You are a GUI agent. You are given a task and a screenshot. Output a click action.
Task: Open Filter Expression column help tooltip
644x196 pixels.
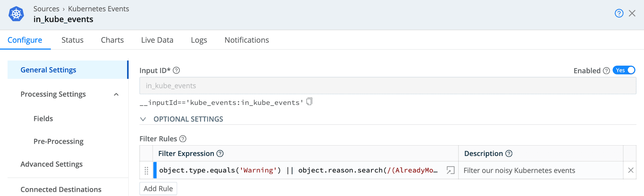pos(220,153)
